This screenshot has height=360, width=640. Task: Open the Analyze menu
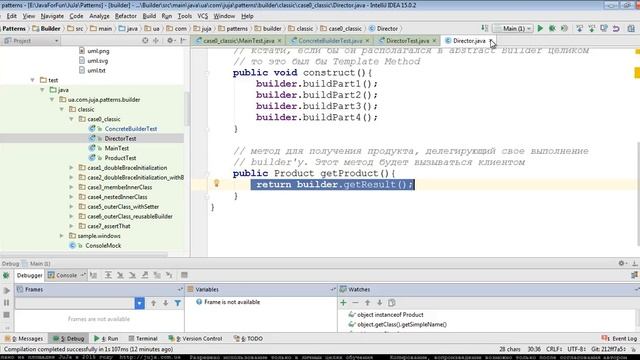coord(99,16)
